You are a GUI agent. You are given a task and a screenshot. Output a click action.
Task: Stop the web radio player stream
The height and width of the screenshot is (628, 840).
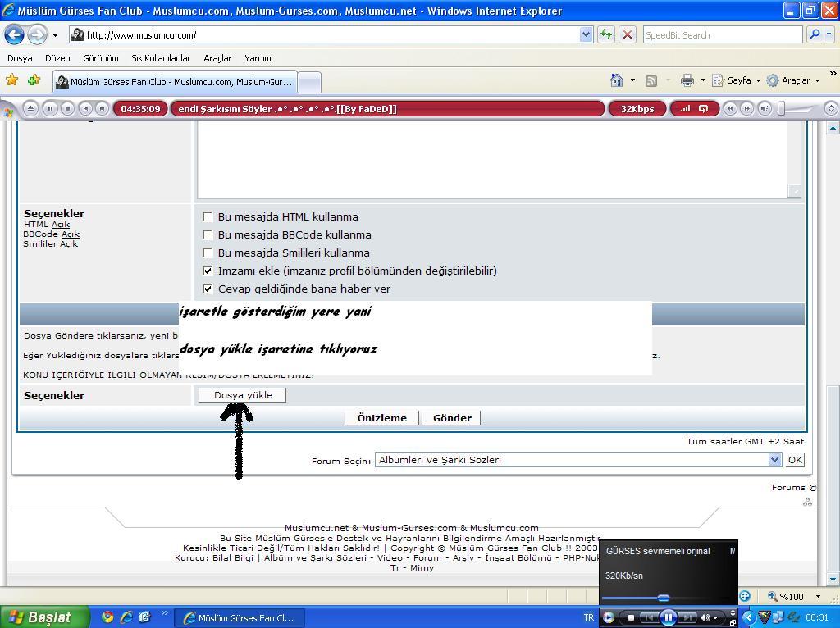(x=67, y=109)
